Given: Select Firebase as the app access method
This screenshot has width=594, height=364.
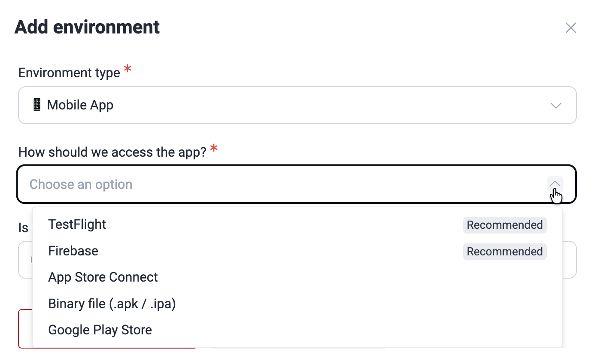Looking at the screenshot, I should coord(73,251).
